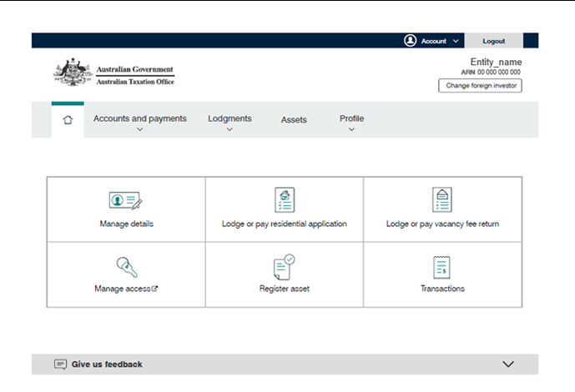Image resolution: width=575 pixels, height=392 pixels.
Task: Click the Manage details ID card icon
Action: click(126, 201)
